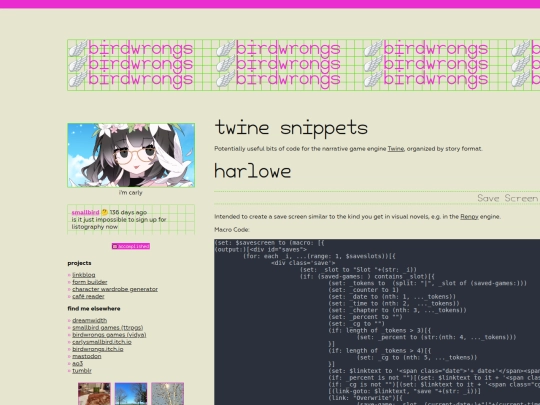Select the 'projects' sidebar heading
This screenshot has height=405, width=540.
click(x=80, y=263)
